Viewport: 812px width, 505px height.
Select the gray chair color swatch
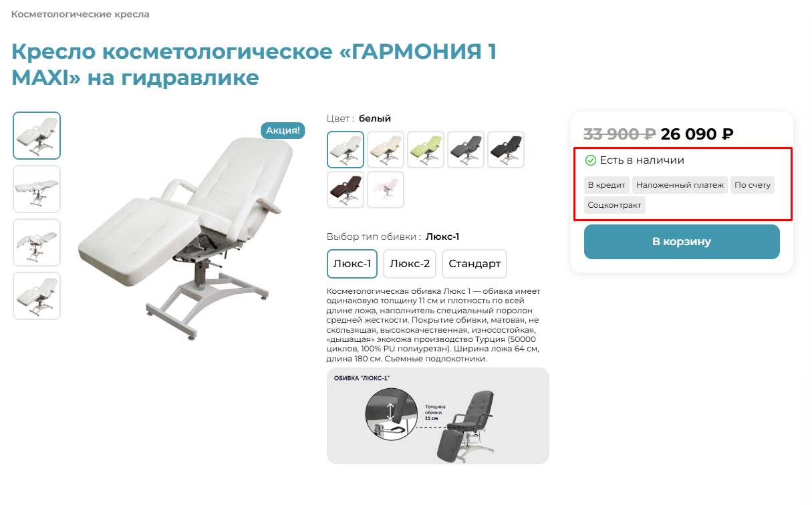[466, 150]
